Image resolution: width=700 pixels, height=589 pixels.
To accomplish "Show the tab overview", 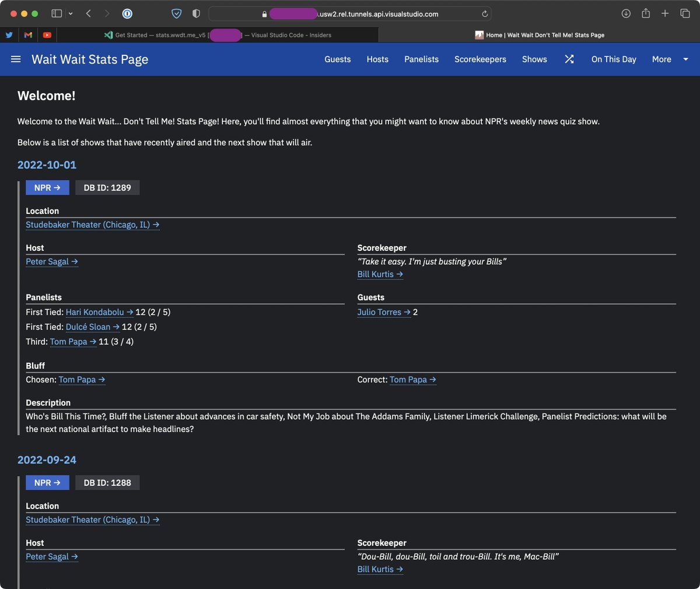I will pyautogui.click(x=685, y=13).
